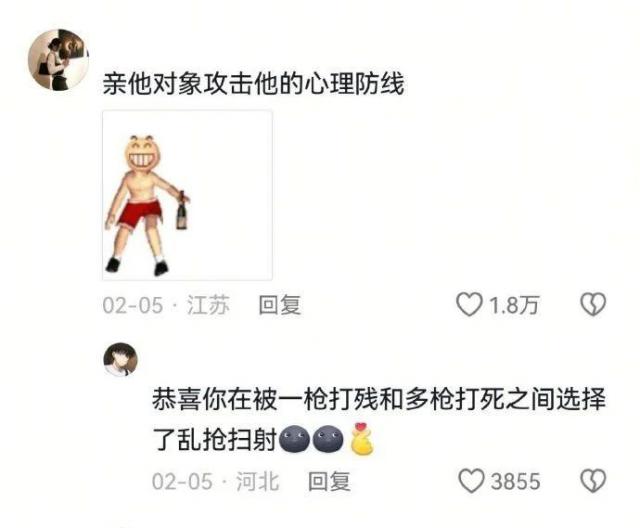The width and height of the screenshot is (640, 528).
Task: Open the replying user's small avatar
Action: point(121,359)
